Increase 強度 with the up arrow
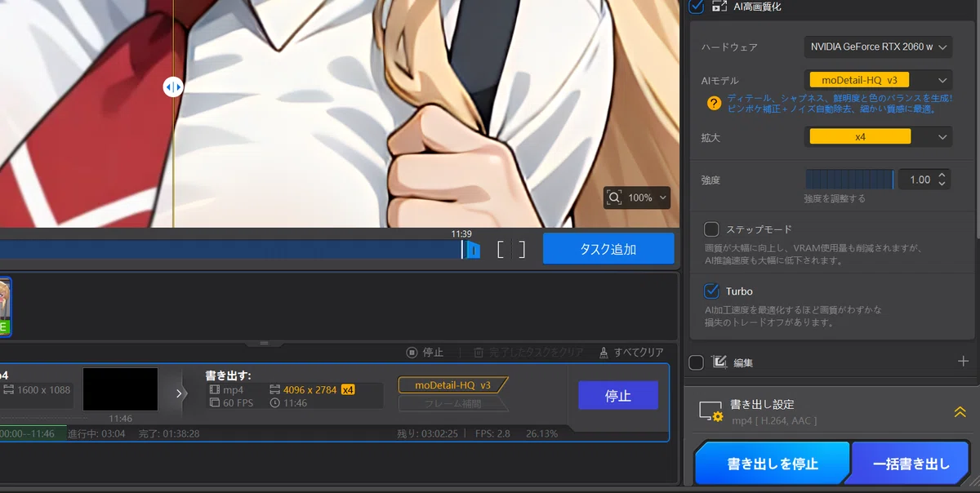Image resolution: width=980 pixels, height=493 pixels. pyautogui.click(x=942, y=175)
